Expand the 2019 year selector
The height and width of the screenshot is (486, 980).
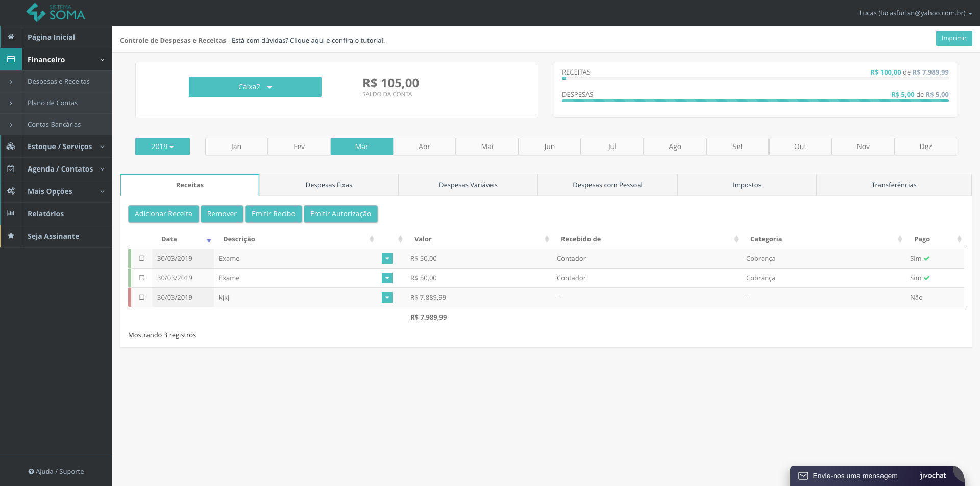point(162,147)
